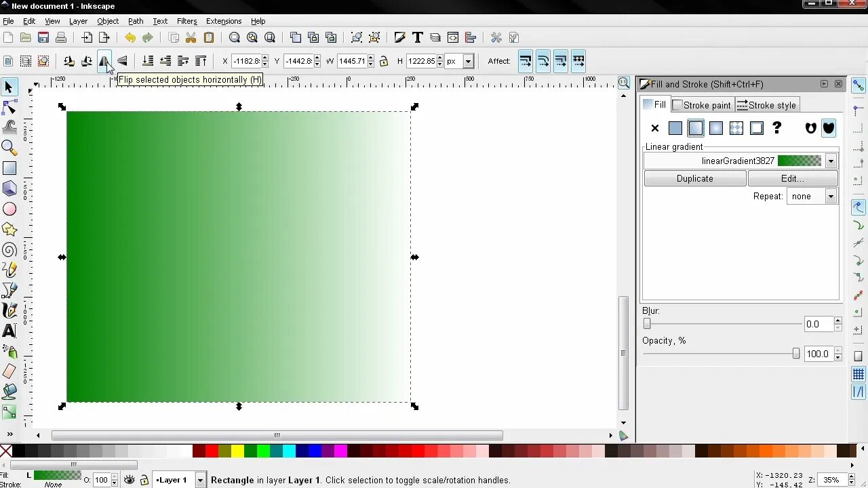Set fill to Flat color

click(675, 128)
